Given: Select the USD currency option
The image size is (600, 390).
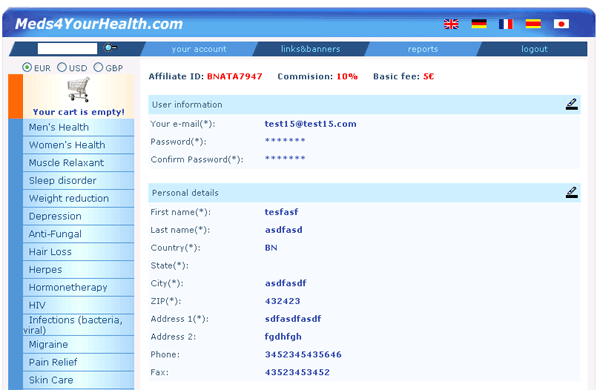Looking at the screenshot, I should coord(62,67).
